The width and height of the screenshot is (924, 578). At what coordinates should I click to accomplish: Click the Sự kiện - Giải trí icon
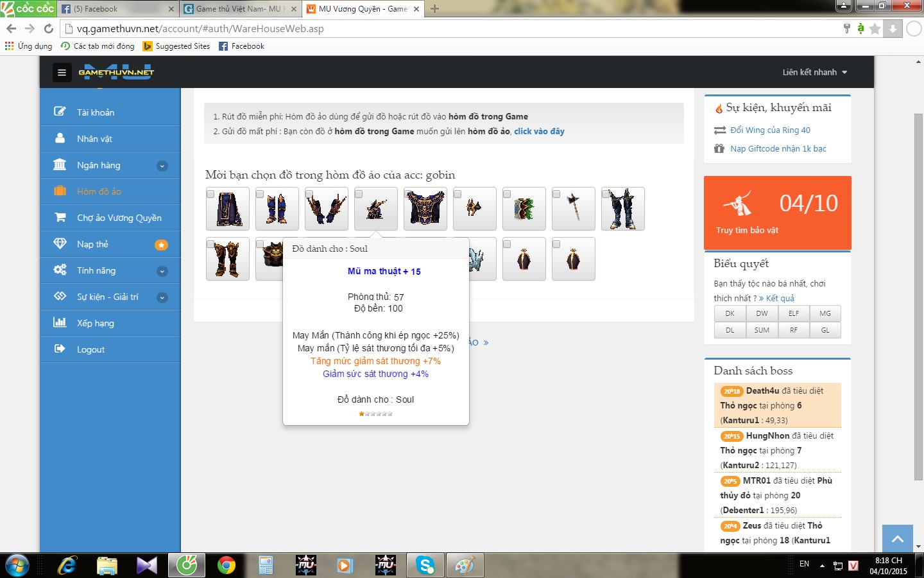pyautogui.click(x=60, y=296)
